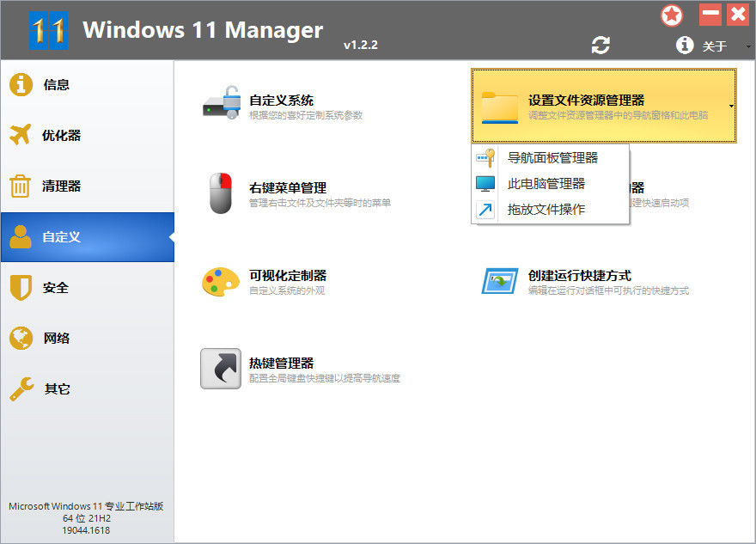
Task: Click the run shortcut picture icon
Action: [x=500, y=281]
